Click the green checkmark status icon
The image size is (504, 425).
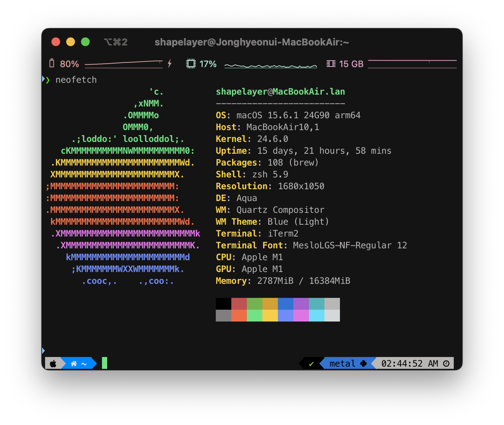[311, 364]
